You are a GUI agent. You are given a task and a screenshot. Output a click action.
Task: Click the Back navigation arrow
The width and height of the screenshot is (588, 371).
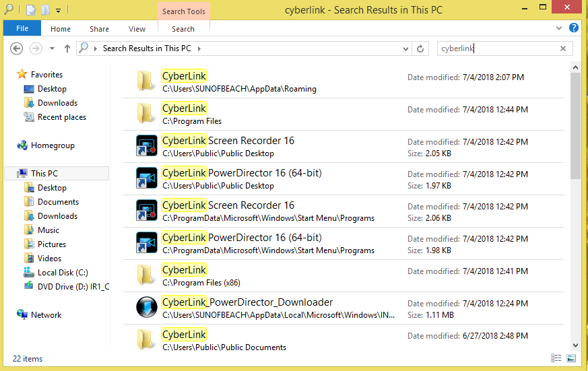pos(16,48)
